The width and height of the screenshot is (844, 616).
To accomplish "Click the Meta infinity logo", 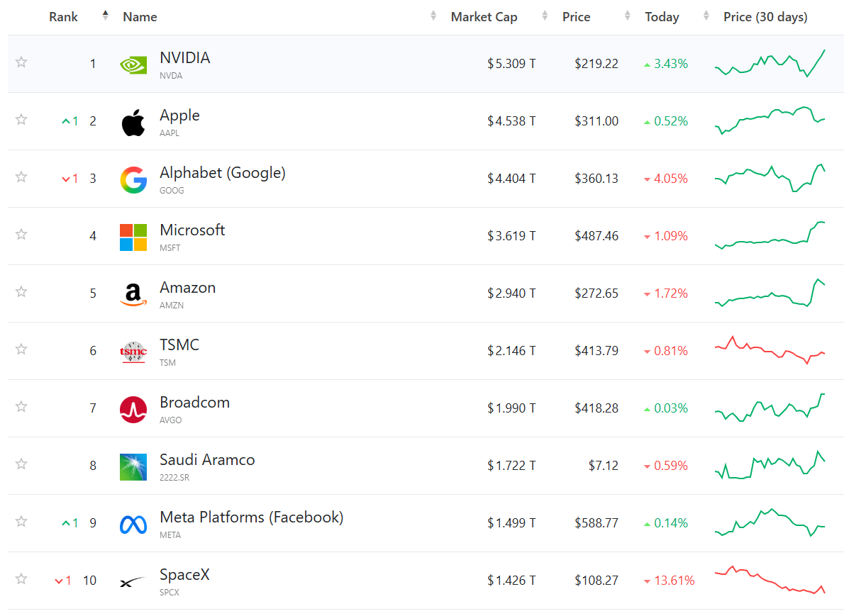I will pos(133,525).
